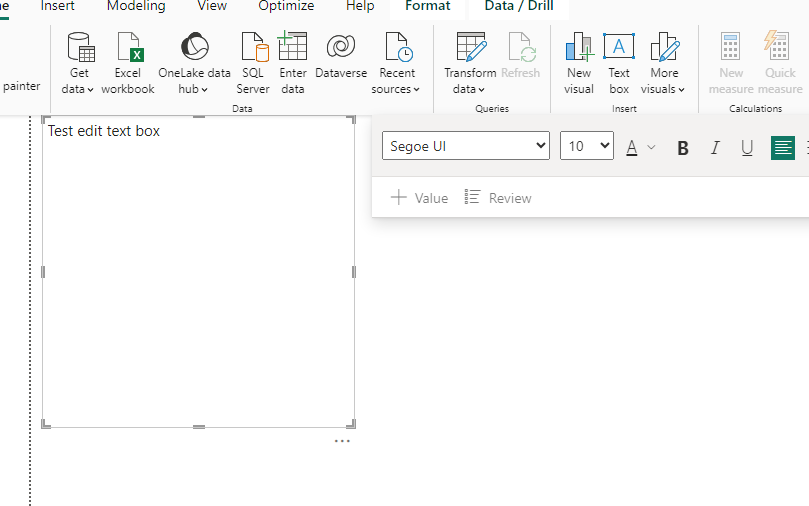Switch to the Optimize tab

point(286,6)
